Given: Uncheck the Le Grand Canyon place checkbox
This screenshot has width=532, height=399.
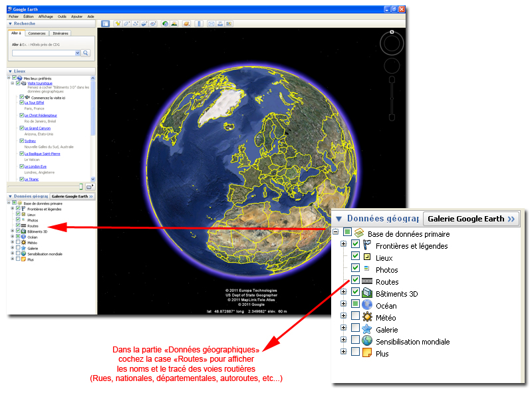Looking at the screenshot, I should point(21,128).
